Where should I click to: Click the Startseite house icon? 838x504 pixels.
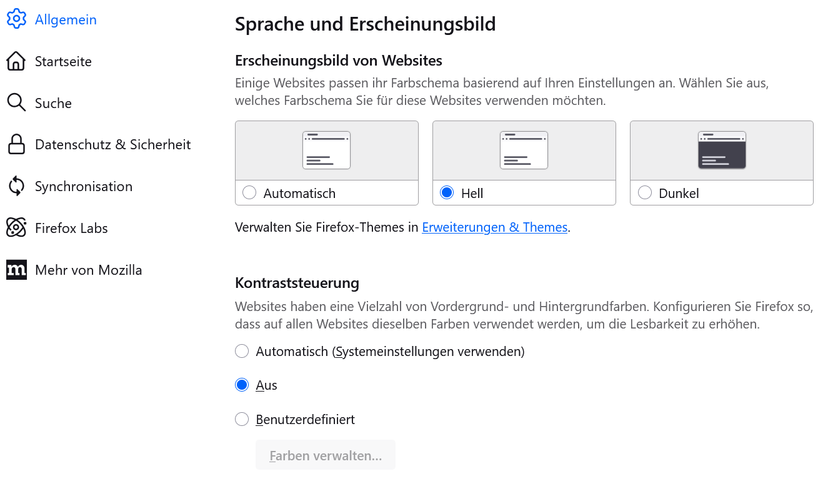pos(16,61)
